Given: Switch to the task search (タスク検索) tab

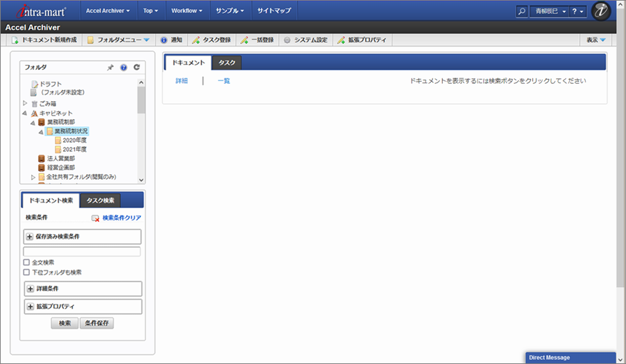Looking at the screenshot, I should point(101,200).
